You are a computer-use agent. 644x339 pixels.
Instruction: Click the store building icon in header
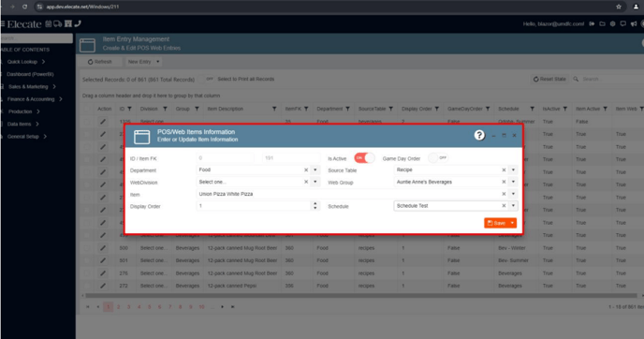[x=68, y=23]
